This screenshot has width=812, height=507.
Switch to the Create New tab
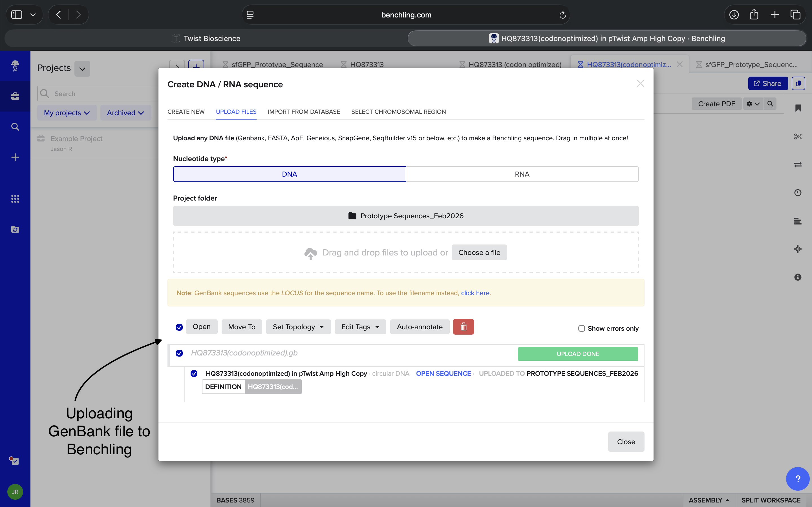[186, 112]
